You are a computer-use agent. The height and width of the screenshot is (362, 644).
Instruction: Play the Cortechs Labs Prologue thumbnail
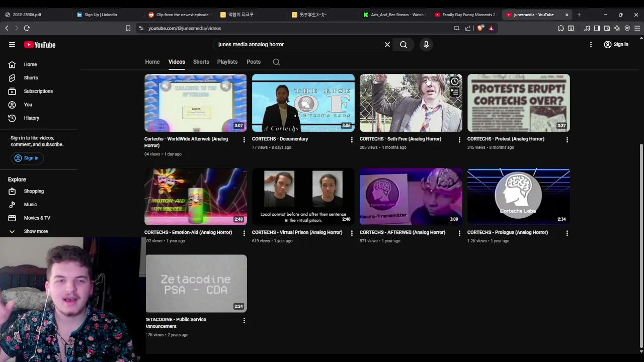(x=519, y=197)
